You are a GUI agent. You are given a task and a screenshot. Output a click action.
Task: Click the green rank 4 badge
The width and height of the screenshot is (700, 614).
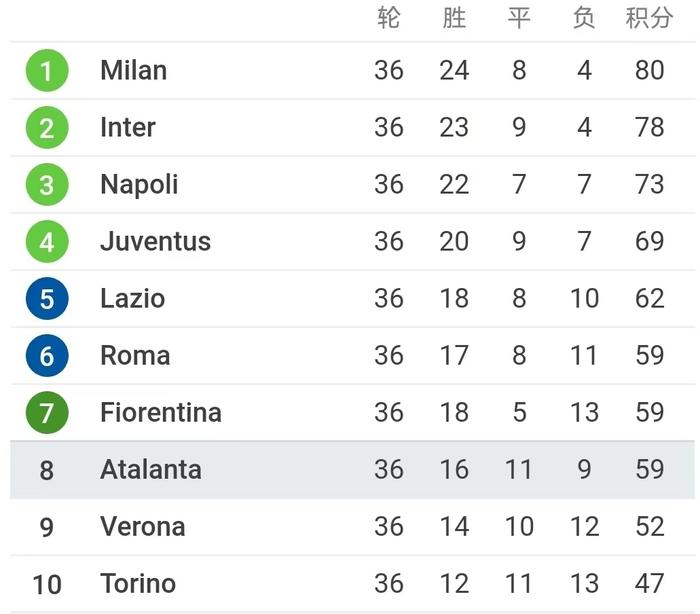tap(47, 242)
